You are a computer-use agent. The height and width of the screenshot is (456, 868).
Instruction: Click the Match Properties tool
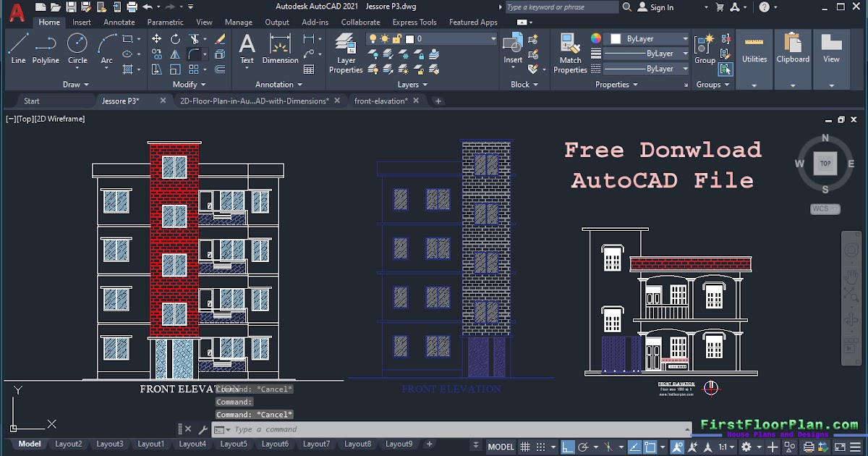pyautogui.click(x=570, y=54)
